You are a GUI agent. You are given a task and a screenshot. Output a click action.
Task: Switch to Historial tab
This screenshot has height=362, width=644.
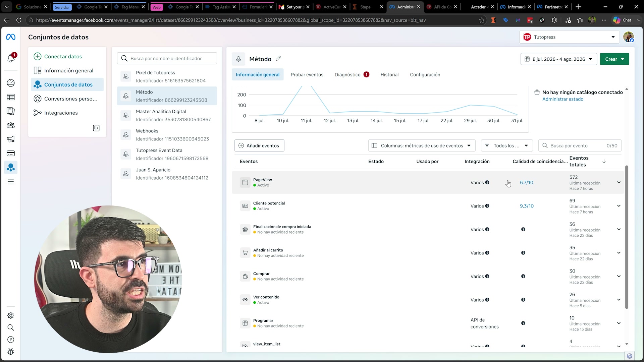point(389,74)
